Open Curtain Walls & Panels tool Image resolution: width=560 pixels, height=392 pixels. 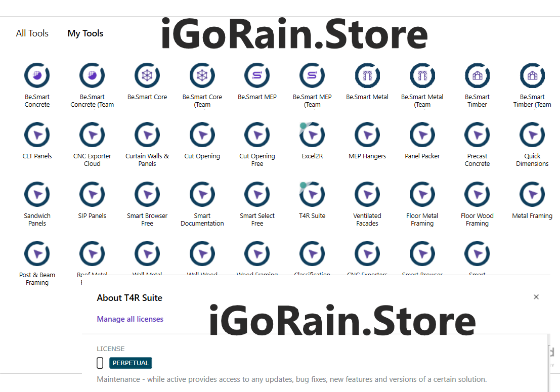tap(147, 135)
